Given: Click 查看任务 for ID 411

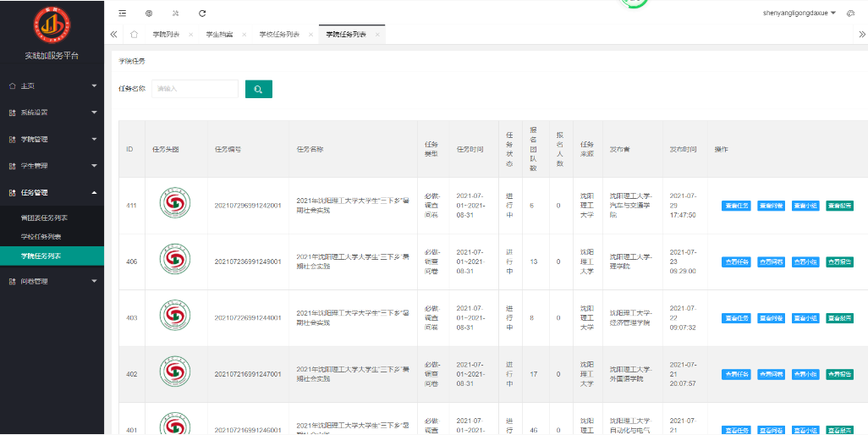Looking at the screenshot, I should pyautogui.click(x=736, y=206).
